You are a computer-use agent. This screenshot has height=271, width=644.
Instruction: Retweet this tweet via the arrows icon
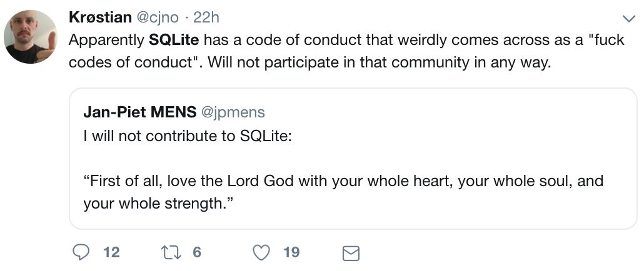pos(169,252)
